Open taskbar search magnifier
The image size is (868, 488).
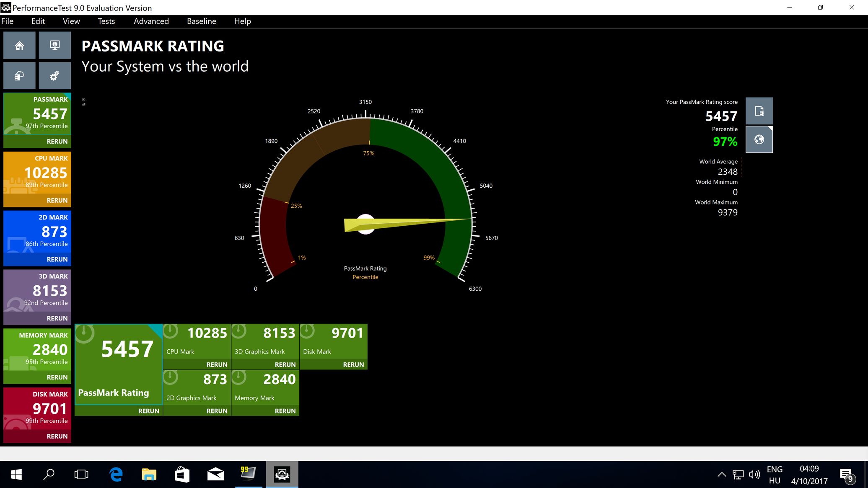pyautogui.click(x=49, y=475)
